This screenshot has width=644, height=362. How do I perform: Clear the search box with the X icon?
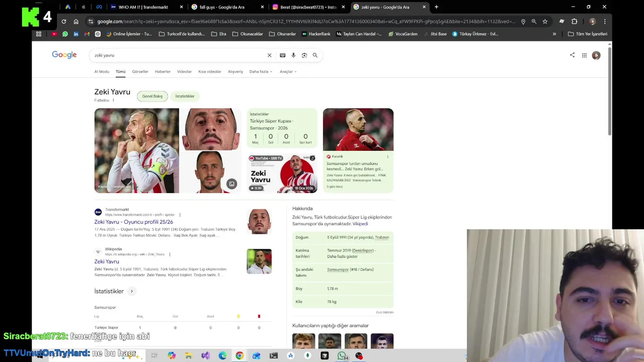pos(269,55)
